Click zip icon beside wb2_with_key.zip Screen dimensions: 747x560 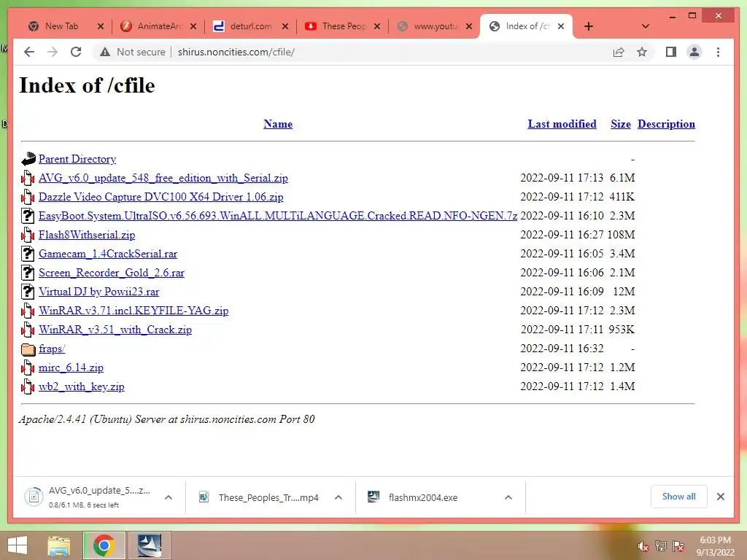pos(28,386)
